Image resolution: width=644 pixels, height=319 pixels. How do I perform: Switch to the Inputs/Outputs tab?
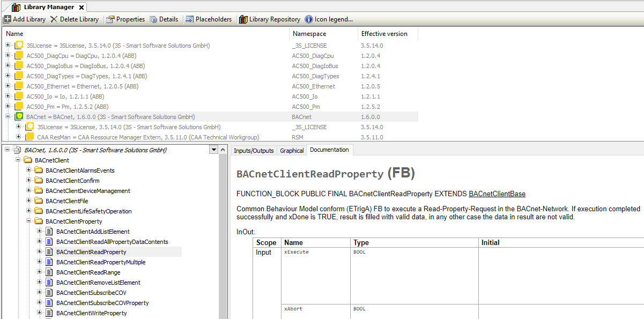[253, 150]
